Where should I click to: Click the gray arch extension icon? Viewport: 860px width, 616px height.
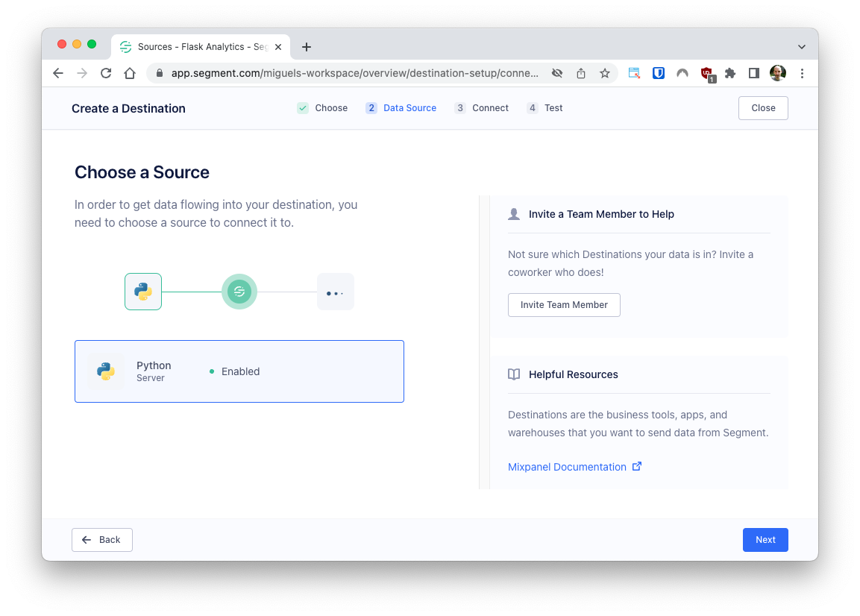[682, 73]
